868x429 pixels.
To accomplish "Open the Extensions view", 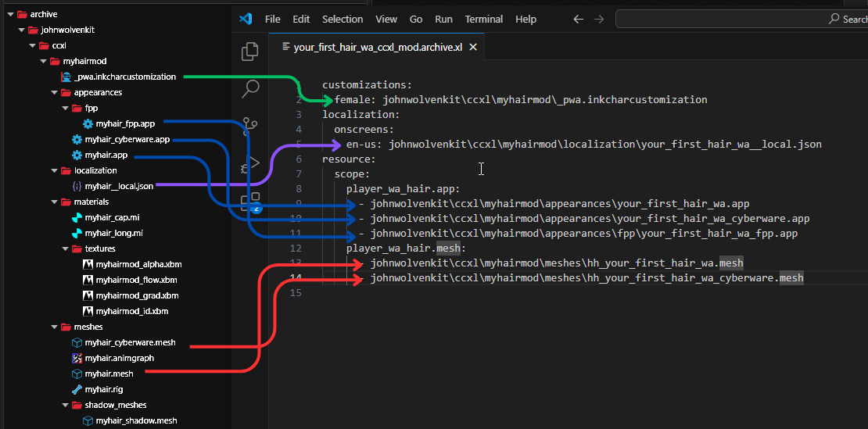I will tap(250, 202).
